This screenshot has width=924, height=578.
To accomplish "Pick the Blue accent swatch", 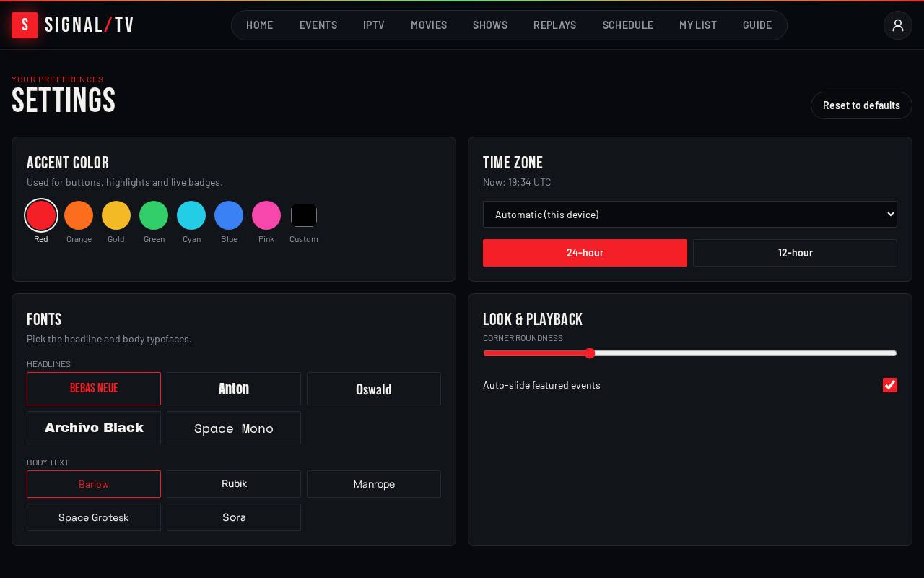I will pos(229,215).
